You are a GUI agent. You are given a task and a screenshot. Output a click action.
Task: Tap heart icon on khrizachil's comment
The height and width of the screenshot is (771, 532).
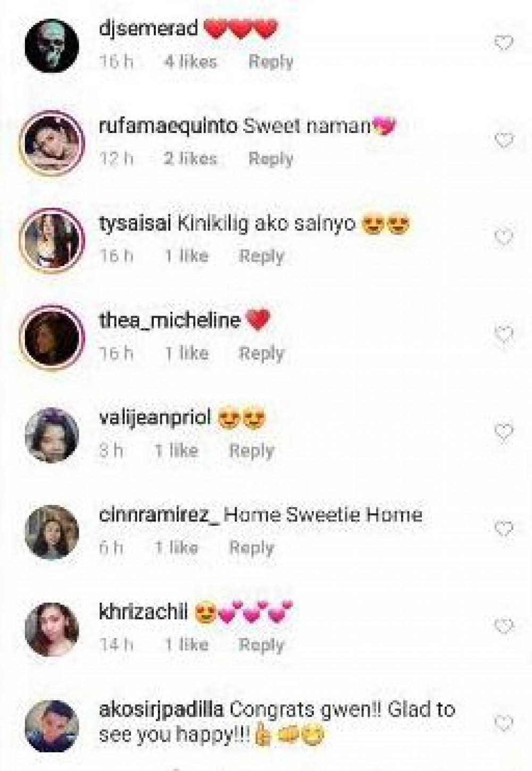pyautogui.click(x=503, y=626)
